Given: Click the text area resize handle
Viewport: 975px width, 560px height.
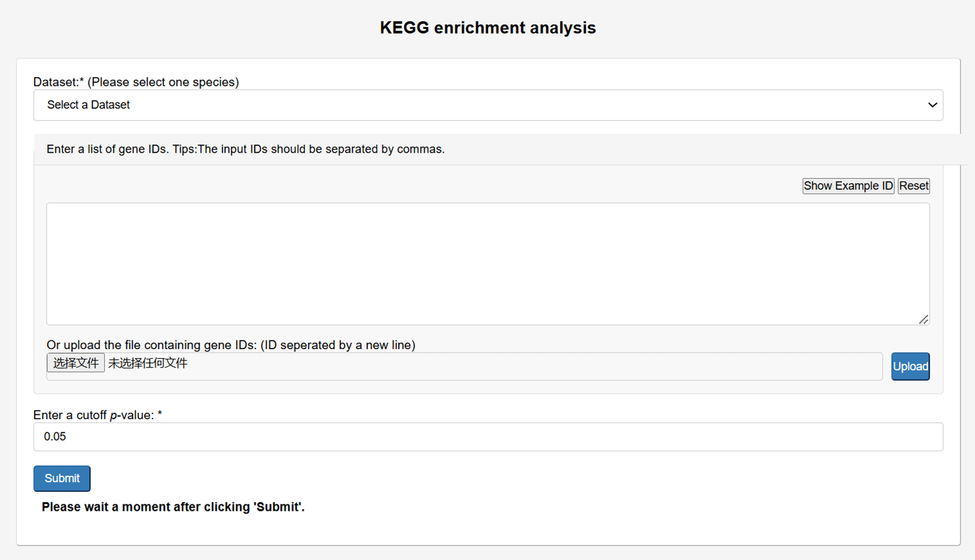Looking at the screenshot, I should point(923,319).
